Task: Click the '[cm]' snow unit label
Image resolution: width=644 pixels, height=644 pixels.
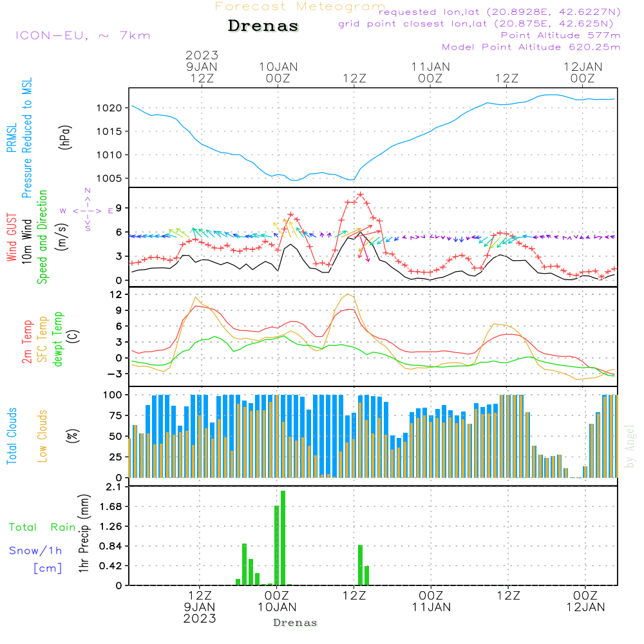Action: (48, 569)
